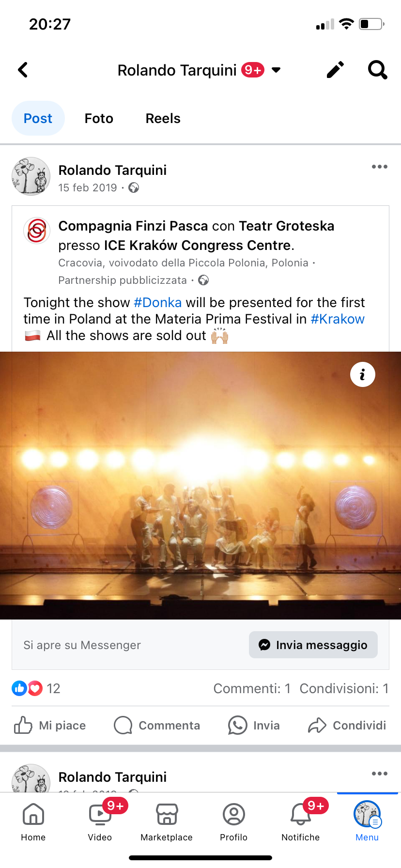Switch to the Reels tab
Screen dimensions: 401x868
click(163, 118)
